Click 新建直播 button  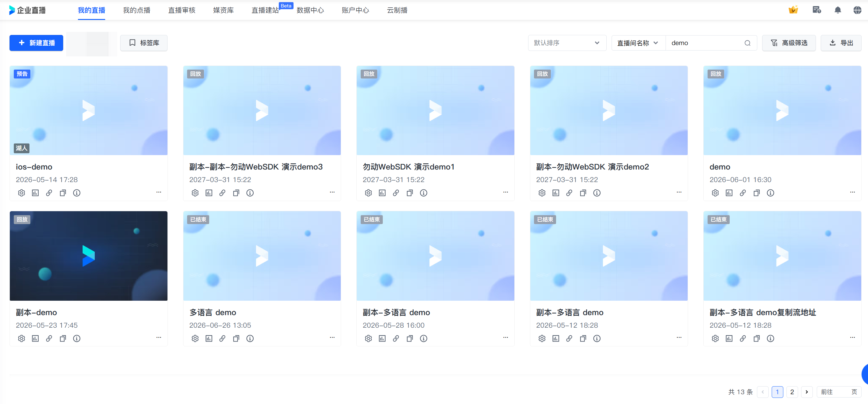[x=36, y=43]
